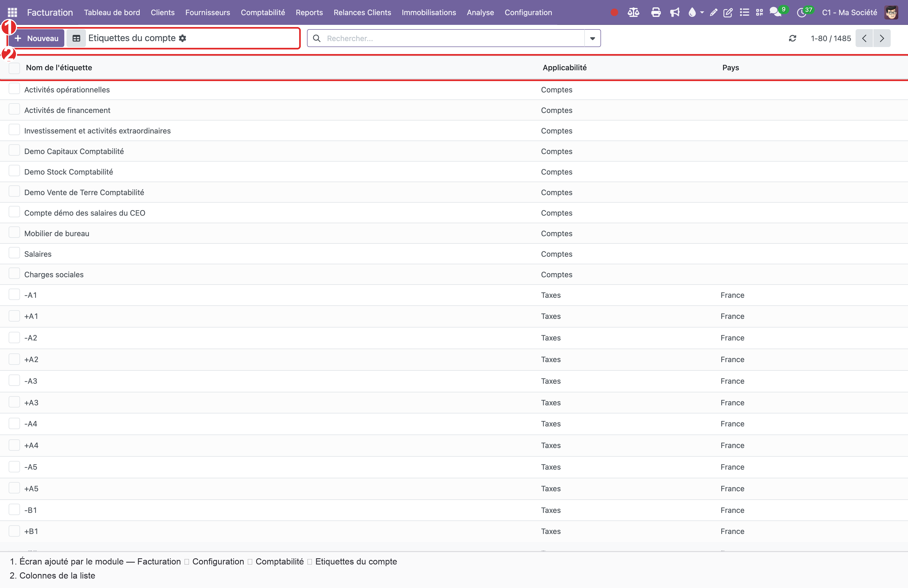The image size is (908, 588).
Task: Go to the previous page of records
Action: [864, 38]
